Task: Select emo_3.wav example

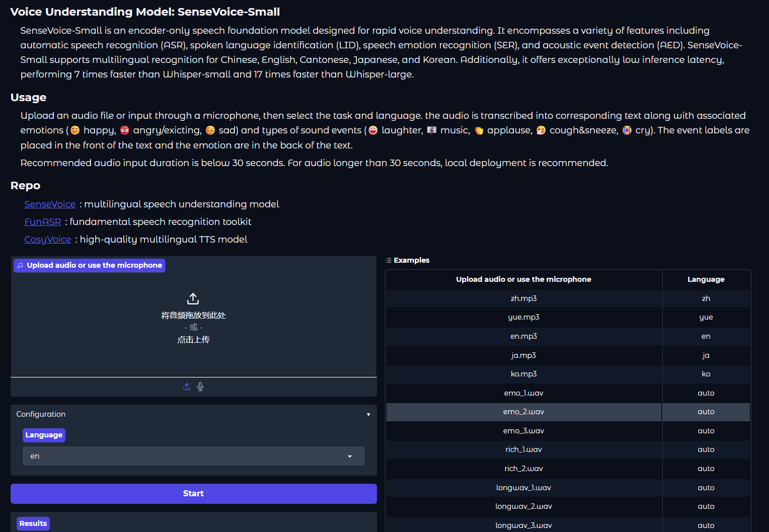Action: [524, 431]
